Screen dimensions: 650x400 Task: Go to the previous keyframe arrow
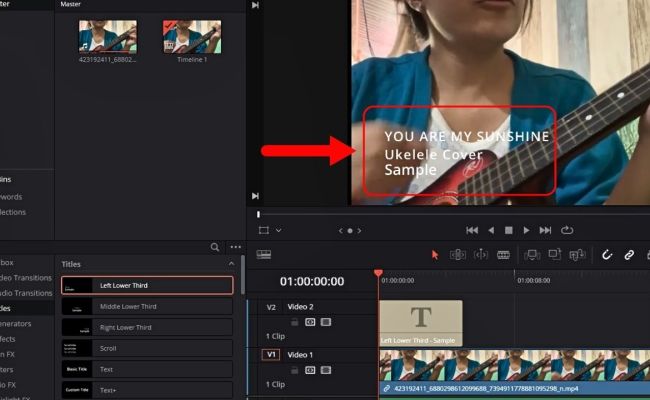pyautogui.click(x=341, y=231)
